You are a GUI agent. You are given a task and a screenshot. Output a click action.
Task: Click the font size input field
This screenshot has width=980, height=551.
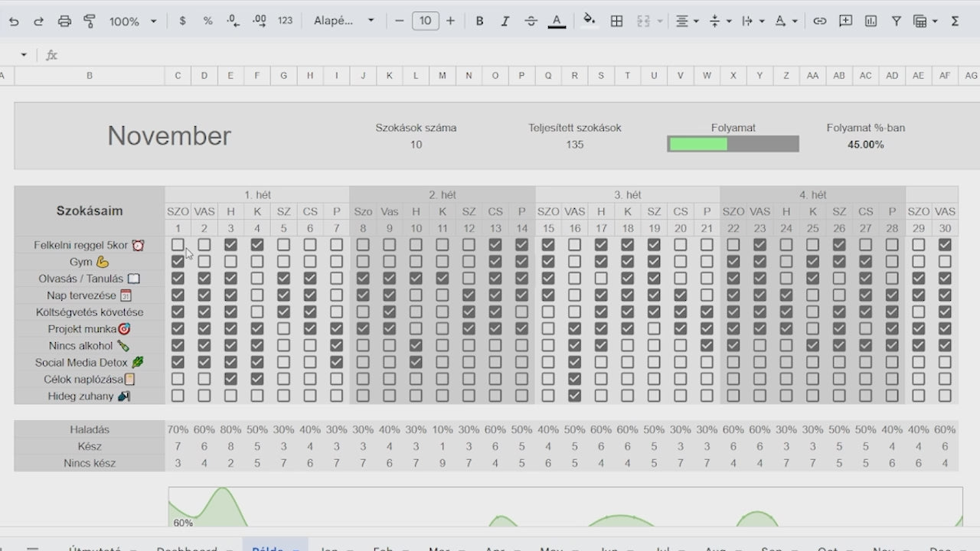(x=425, y=21)
